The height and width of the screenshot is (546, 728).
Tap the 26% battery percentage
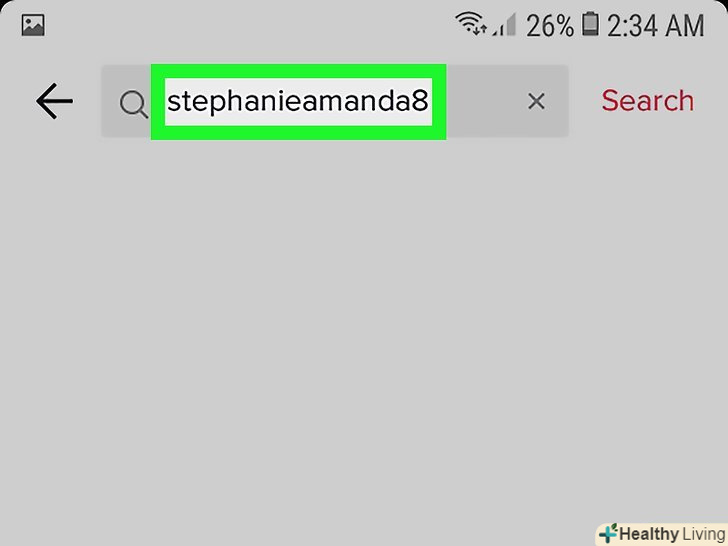coord(550,26)
